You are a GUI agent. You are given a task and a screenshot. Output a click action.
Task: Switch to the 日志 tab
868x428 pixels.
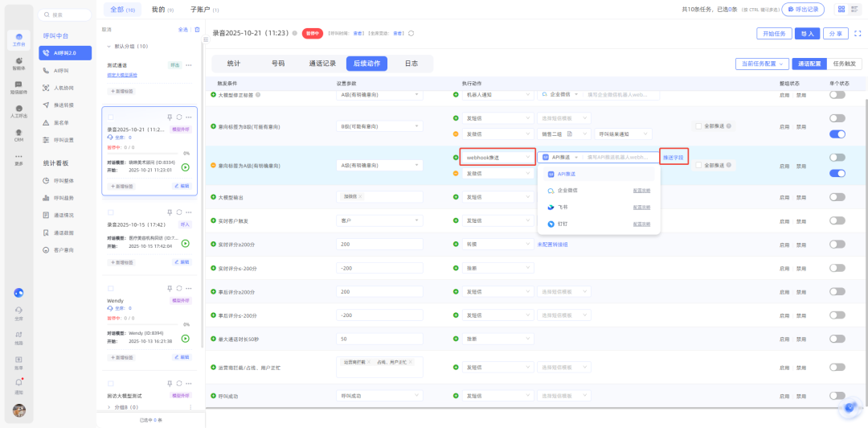click(411, 64)
